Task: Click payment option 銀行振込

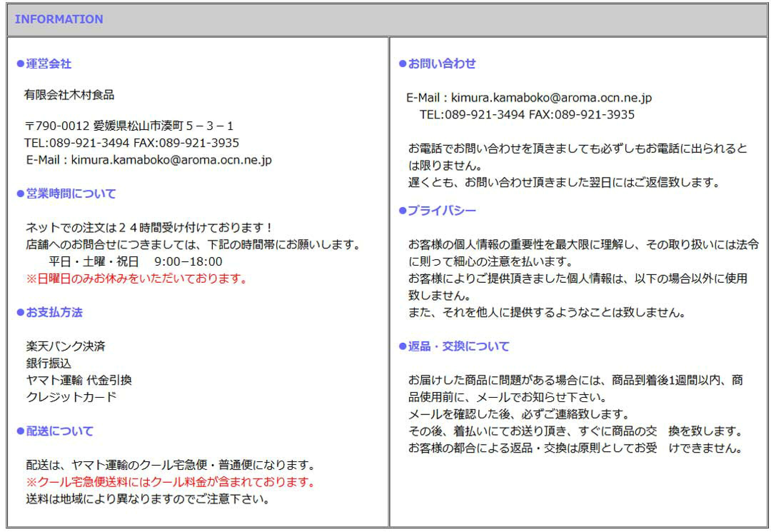Action: 49,363
